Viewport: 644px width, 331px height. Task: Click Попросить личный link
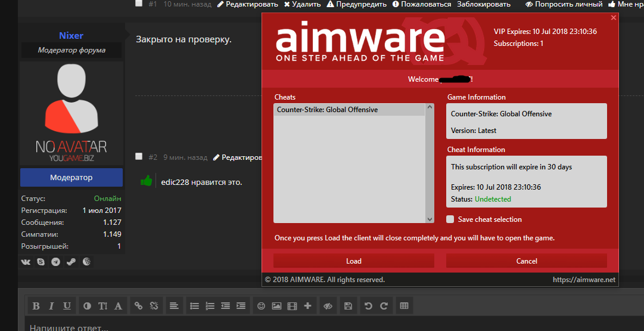click(564, 4)
